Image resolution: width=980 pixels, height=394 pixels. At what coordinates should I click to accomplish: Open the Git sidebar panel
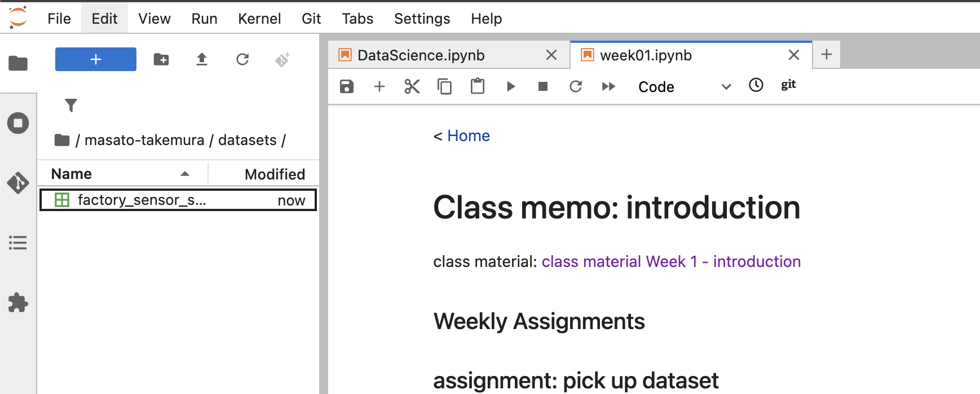[18, 183]
